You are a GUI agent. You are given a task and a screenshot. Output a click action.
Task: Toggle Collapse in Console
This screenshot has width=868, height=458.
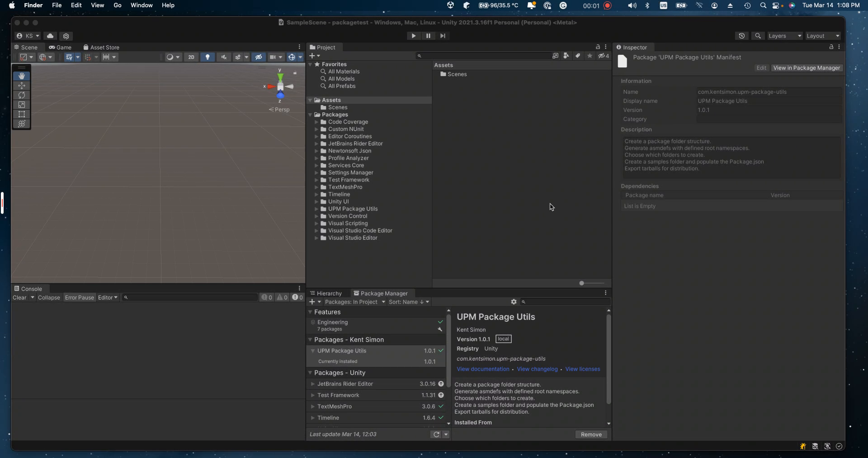click(x=49, y=297)
